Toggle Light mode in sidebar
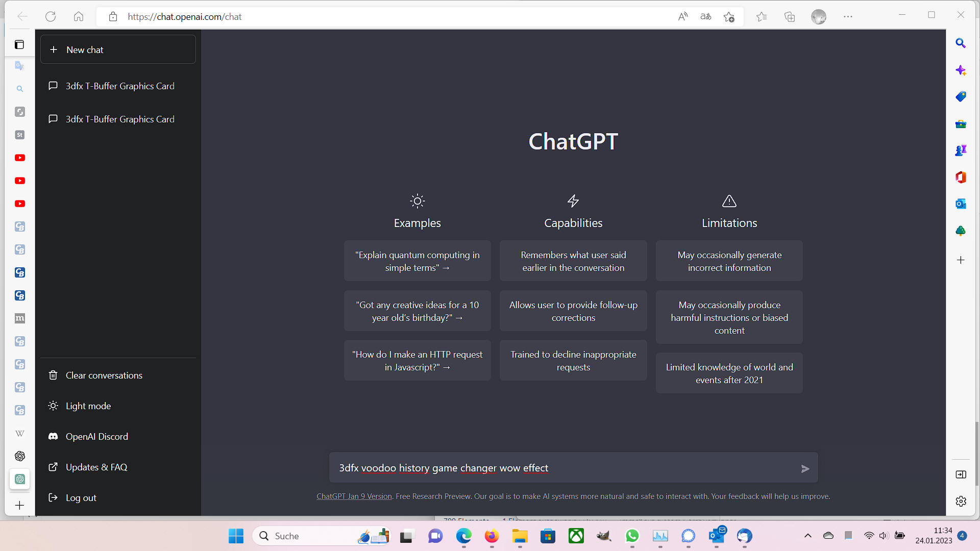This screenshot has width=980, height=551. (88, 406)
